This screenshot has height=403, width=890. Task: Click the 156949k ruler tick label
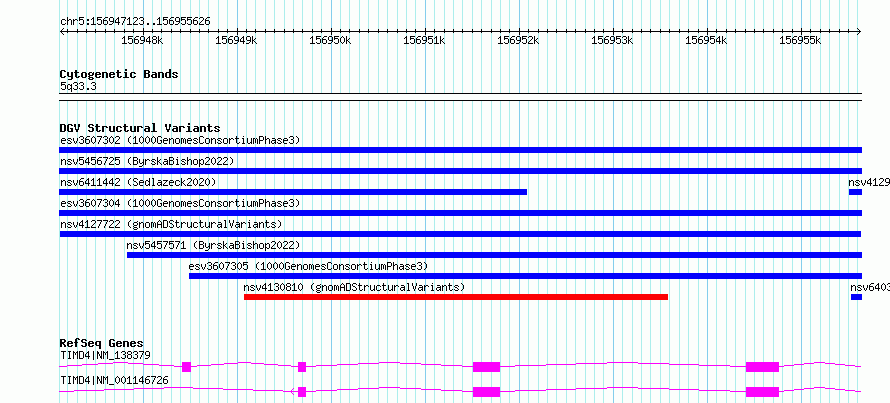(237, 41)
